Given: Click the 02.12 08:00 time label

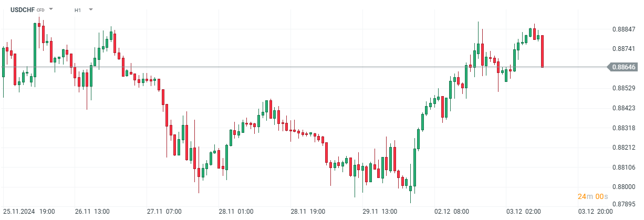Looking at the screenshot, I should click(x=452, y=212).
